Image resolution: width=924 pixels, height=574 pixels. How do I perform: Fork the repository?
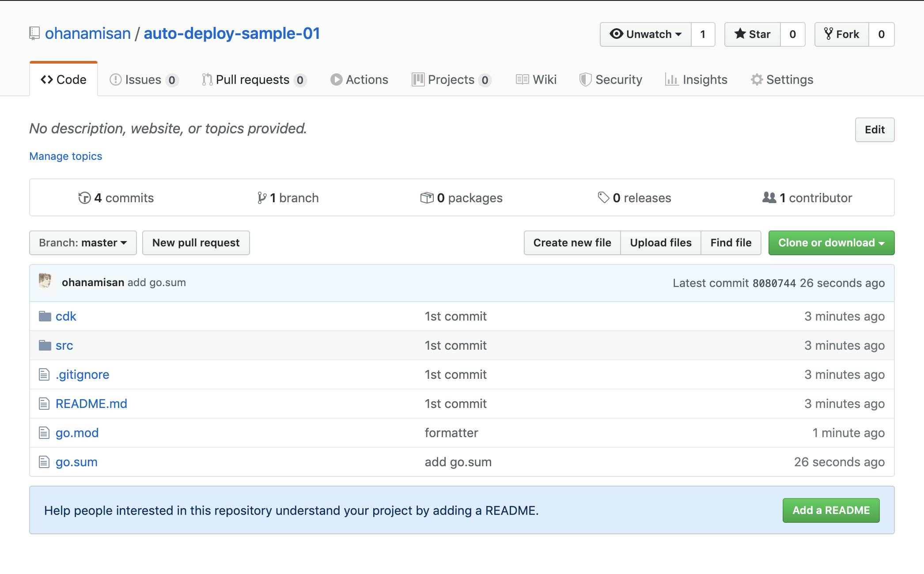(842, 34)
